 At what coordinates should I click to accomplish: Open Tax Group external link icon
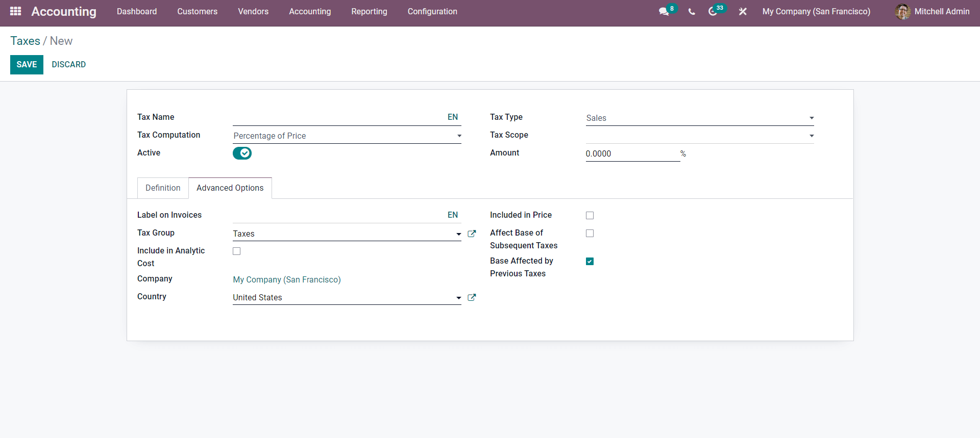point(472,234)
